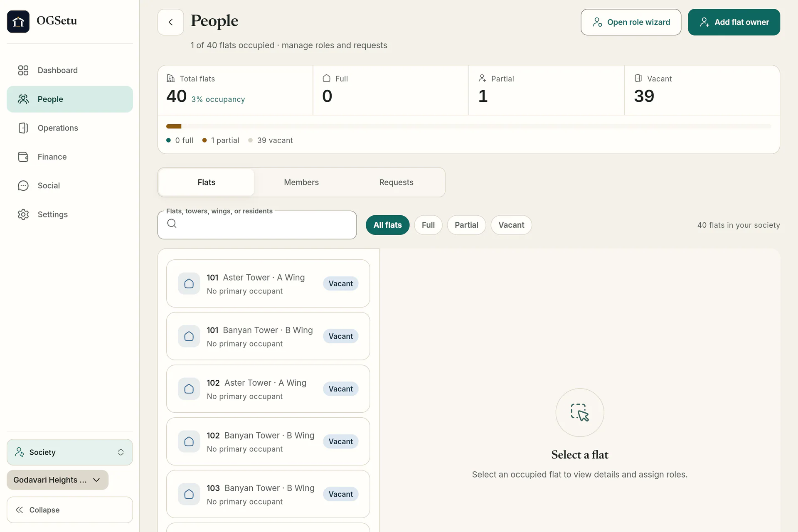The height and width of the screenshot is (532, 798).
Task: Switch to the Members tab
Action: coord(301,182)
